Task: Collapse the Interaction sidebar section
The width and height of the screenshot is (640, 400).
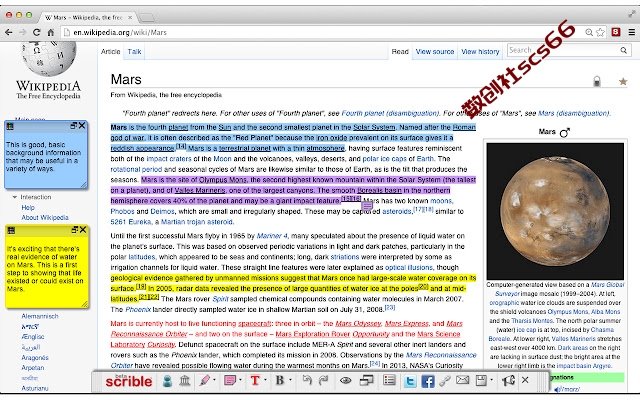Action: [x=15, y=197]
